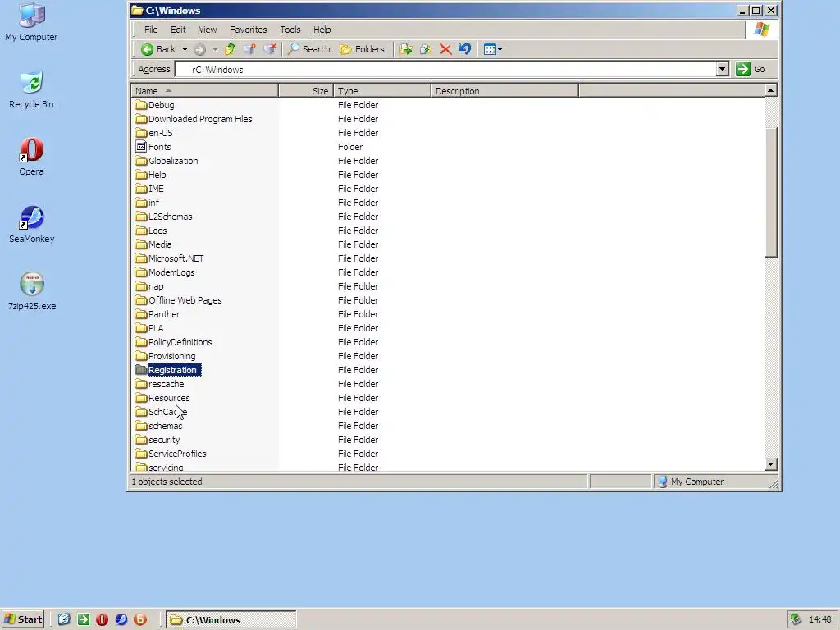840x630 pixels.
Task: Select the Resources folder
Action: click(x=163, y=398)
